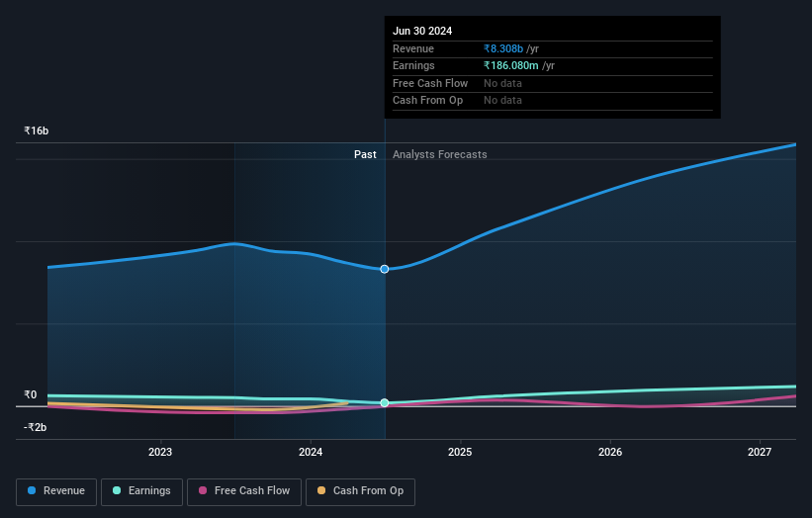Click the 2024 x-axis label
Viewport: 812px width, 518px height.
311,453
